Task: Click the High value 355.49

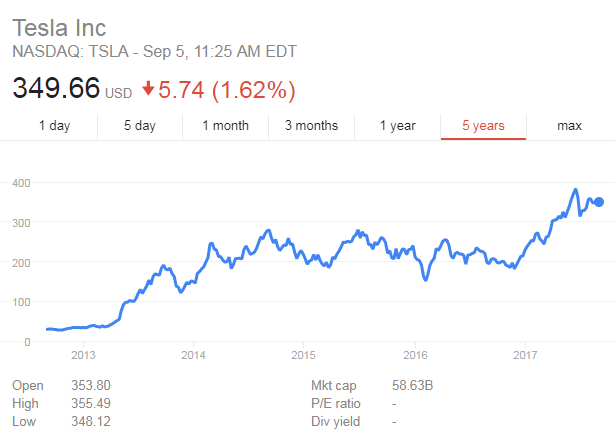Action: coord(91,403)
